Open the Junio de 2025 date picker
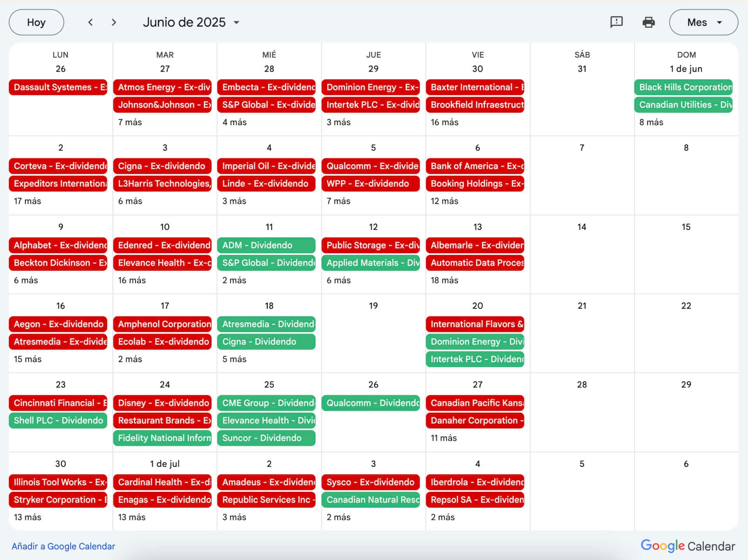 click(x=191, y=22)
